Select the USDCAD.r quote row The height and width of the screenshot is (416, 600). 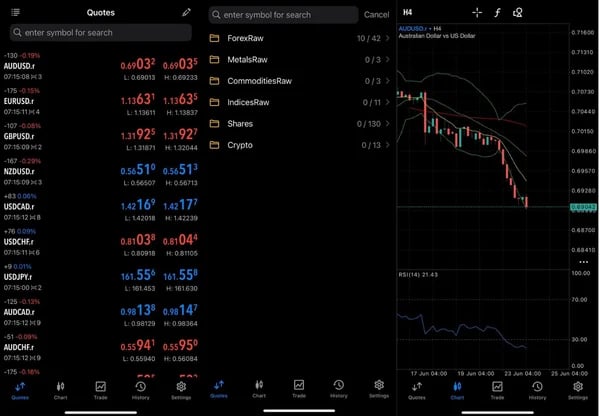point(101,207)
